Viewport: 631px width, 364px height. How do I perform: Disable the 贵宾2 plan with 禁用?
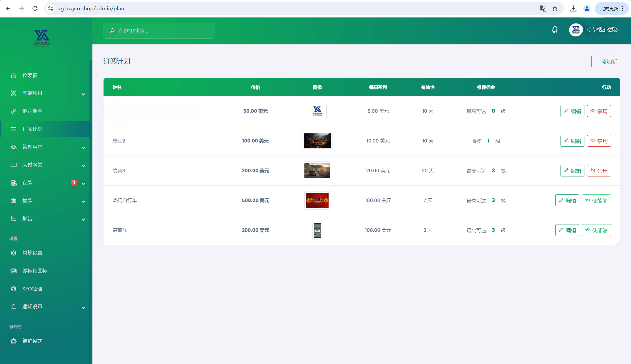coord(599,141)
